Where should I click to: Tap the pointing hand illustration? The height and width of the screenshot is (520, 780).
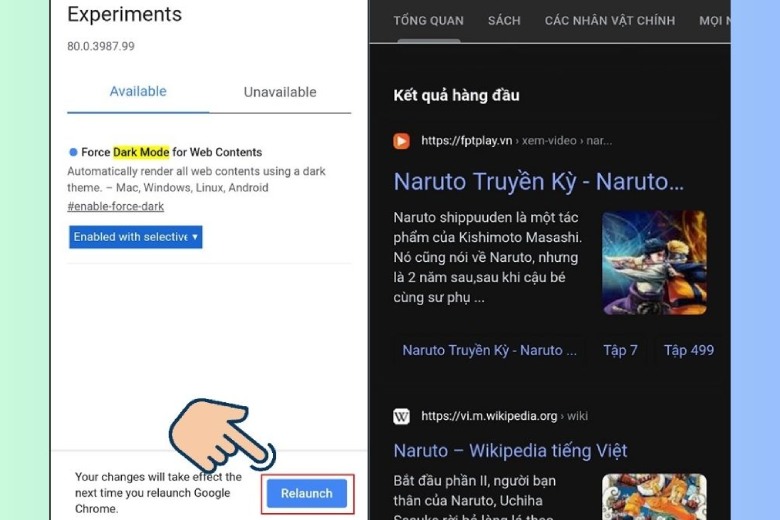pos(222,435)
